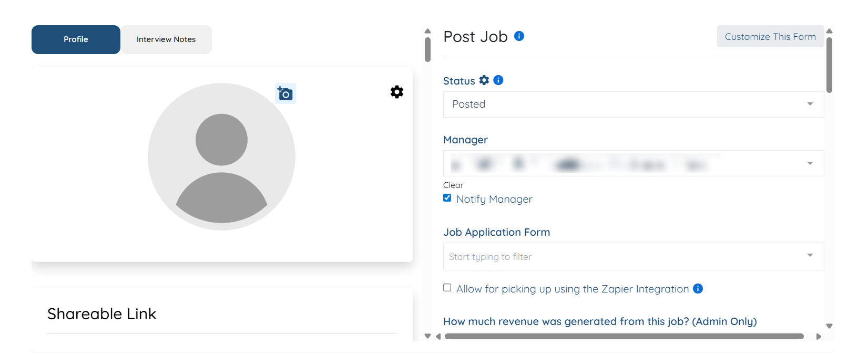Click the form's right scroll arrow
The image size is (868, 356).
click(x=819, y=337)
